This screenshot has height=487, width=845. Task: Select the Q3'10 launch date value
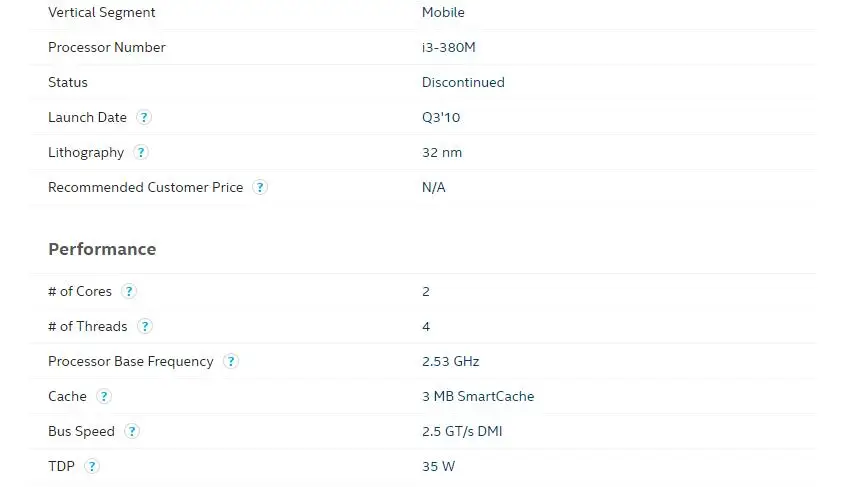pyautogui.click(x=441, y=117)
